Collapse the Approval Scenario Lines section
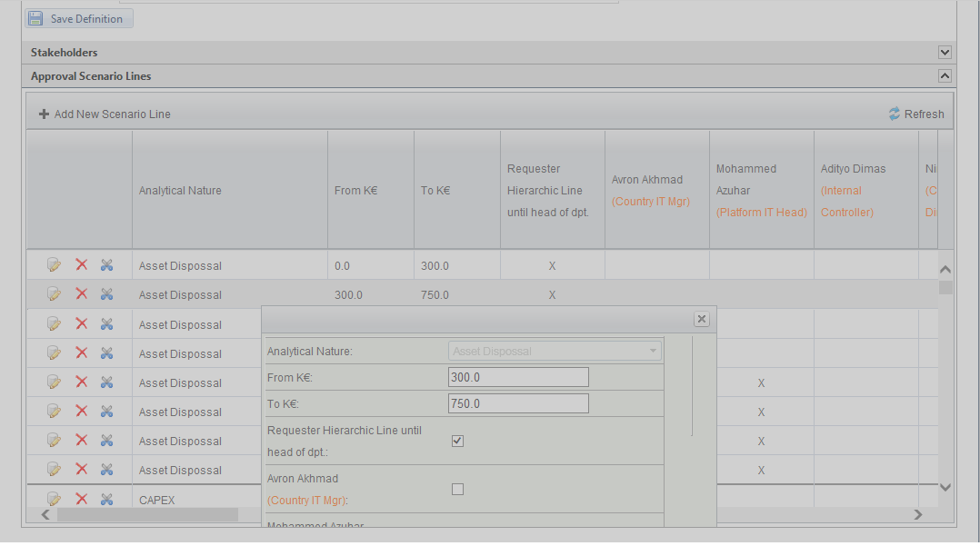This screenshot has width=980, height=546. point(945,76)
